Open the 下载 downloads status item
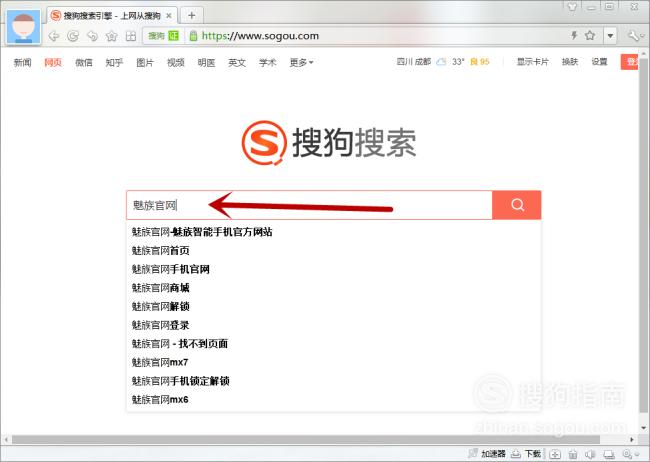Viewport: 650px width, 462px height. pos(526,454)
